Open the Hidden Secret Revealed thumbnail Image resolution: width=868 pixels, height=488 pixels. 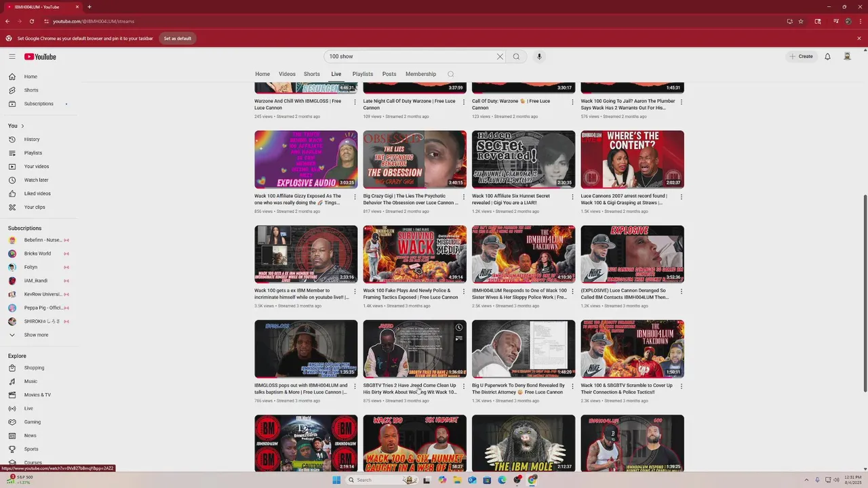[524, 159]
